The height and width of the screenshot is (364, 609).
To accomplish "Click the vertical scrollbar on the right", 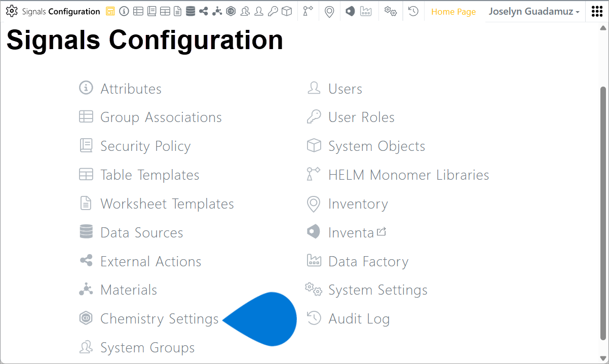I will pos(603,213).
